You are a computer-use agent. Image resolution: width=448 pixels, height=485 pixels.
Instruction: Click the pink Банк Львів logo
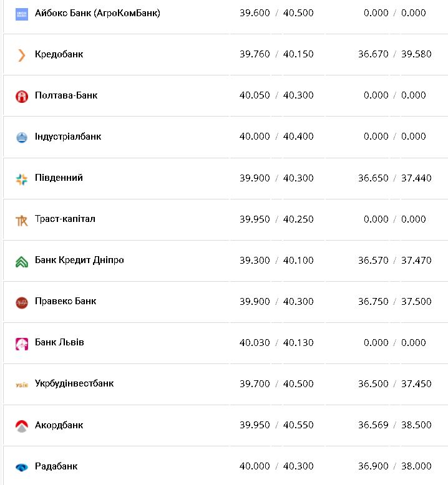coord(22,343)
